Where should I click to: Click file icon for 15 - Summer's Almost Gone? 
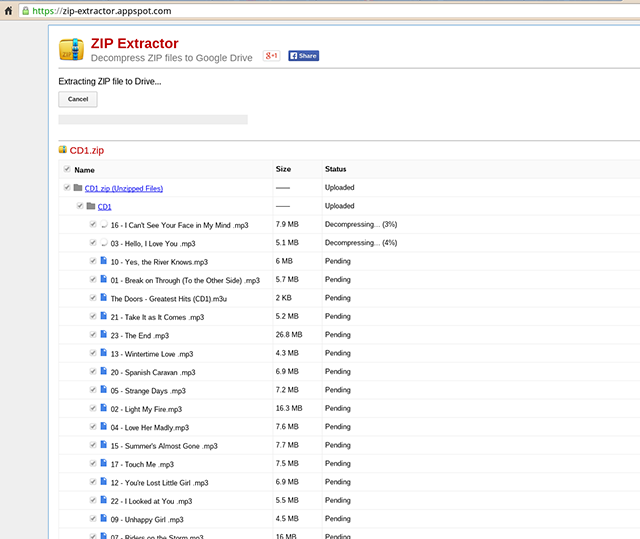104,444
